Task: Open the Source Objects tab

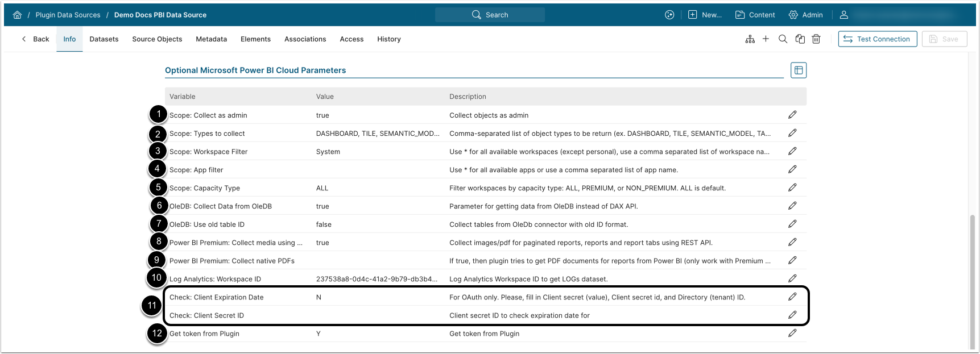Action: point(157,39)
